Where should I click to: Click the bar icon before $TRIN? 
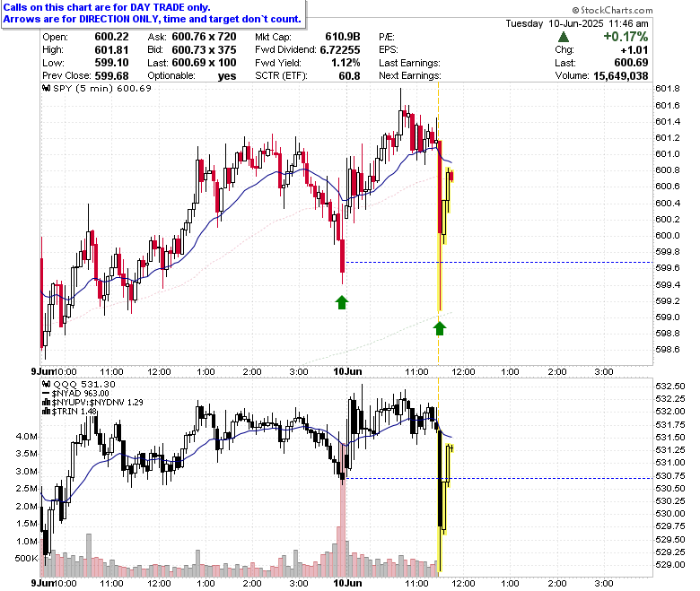tap(46, 412)
